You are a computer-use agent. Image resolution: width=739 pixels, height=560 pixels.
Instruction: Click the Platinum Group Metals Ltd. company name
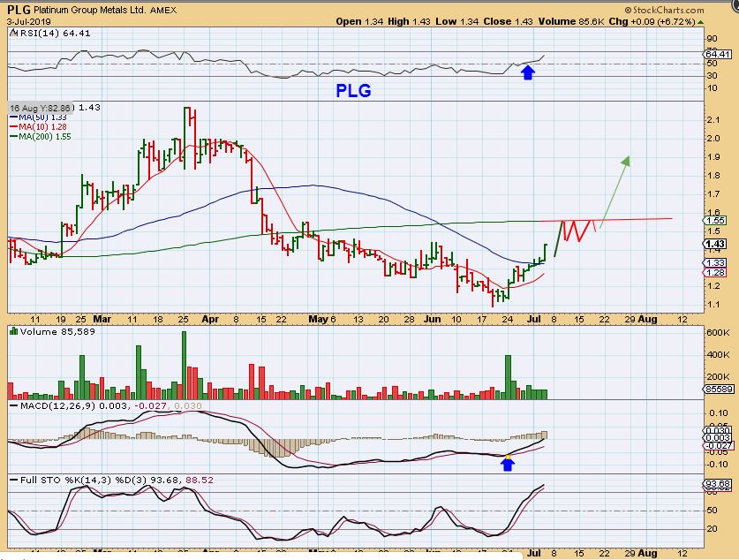[x=90, y=10]
